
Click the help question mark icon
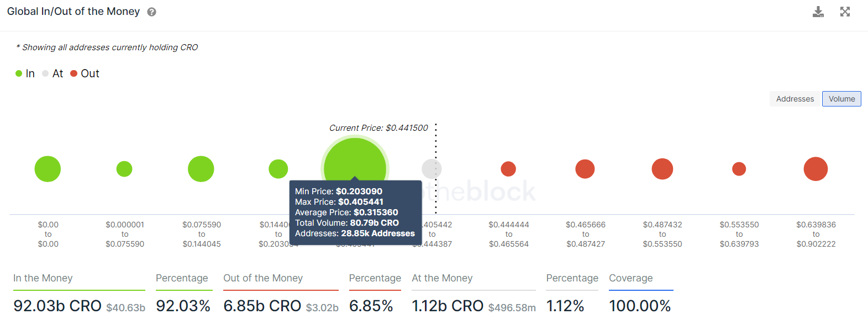(151, 12)
